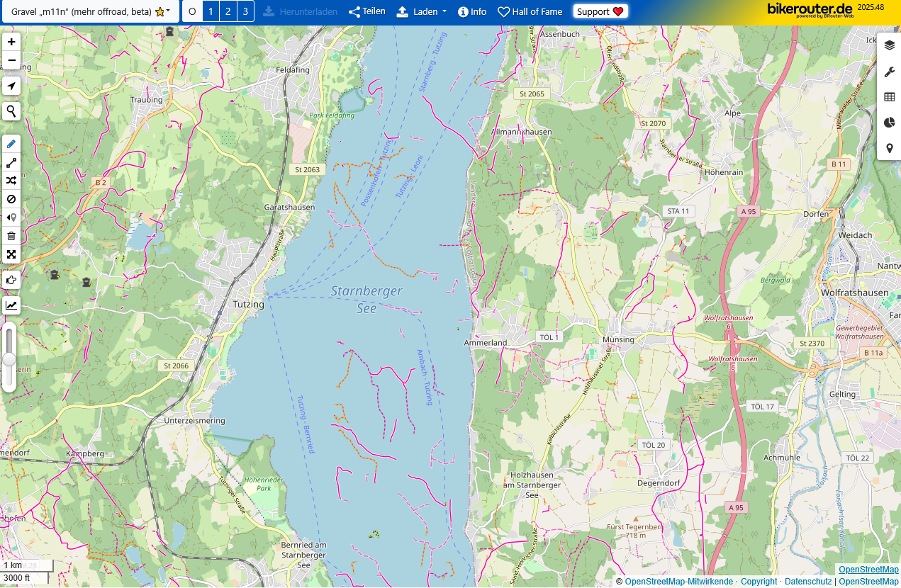Select the original route alternative O
This screenshot has width=901, height=588.
192,11
